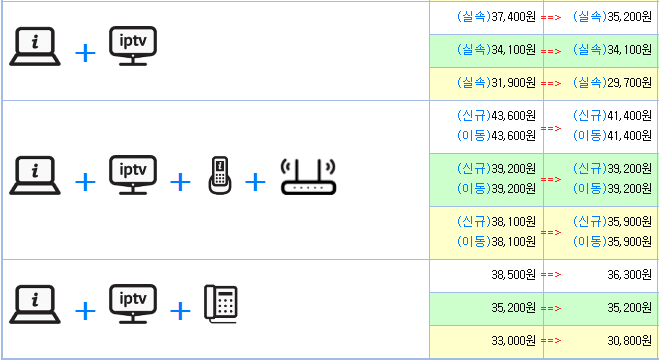Click the red arrow after (실속)31,900원
659x361 pixels.
551,84
